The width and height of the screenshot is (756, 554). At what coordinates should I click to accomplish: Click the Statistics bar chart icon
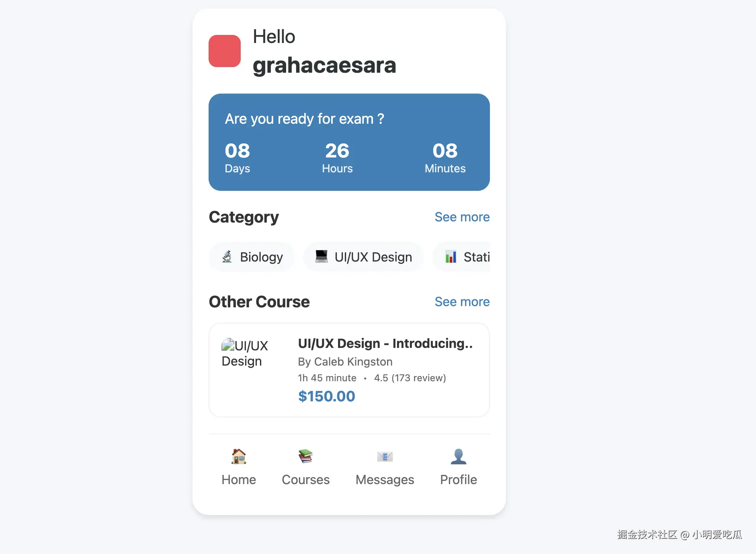pyautogui.click(x=451, y=257)
